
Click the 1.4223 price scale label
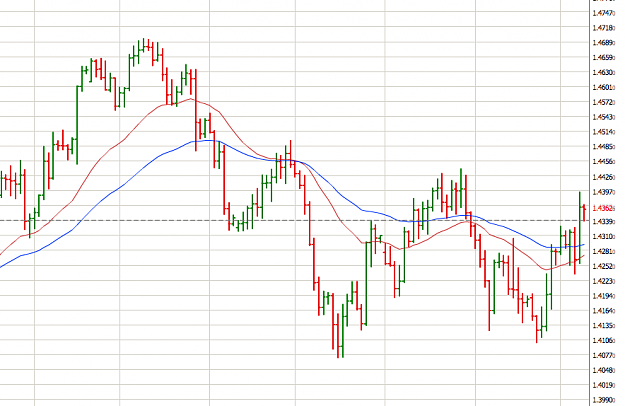click(603, 281)
